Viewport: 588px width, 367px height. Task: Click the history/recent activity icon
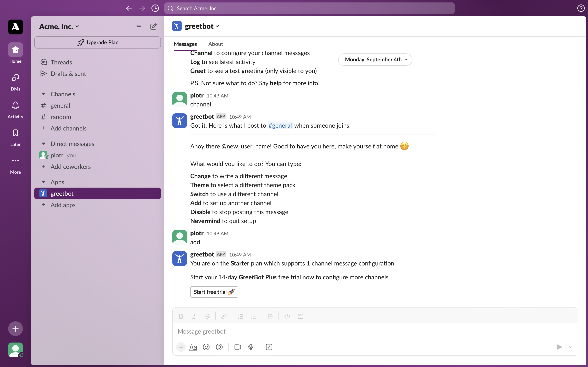coord(155,8)
